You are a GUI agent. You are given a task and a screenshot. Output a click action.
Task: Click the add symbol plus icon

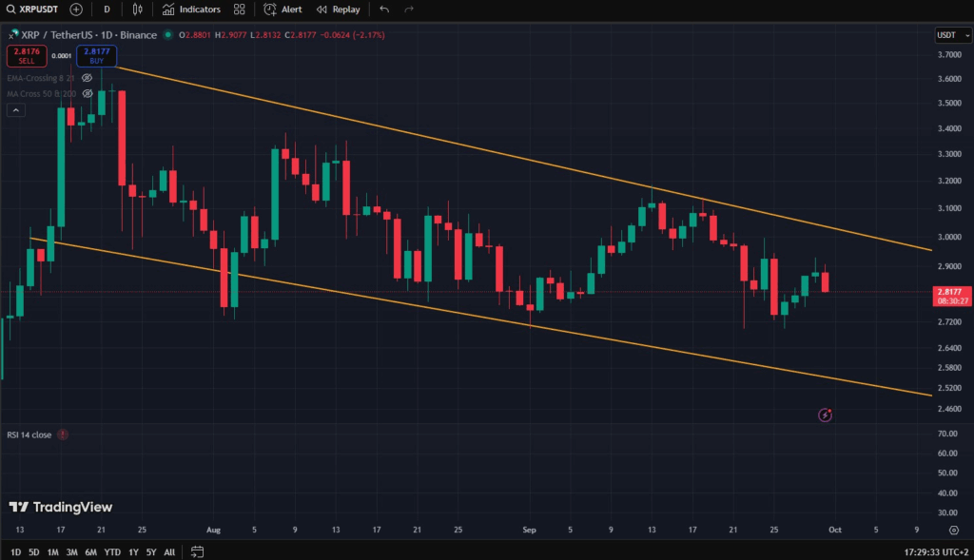click(76, 10)
